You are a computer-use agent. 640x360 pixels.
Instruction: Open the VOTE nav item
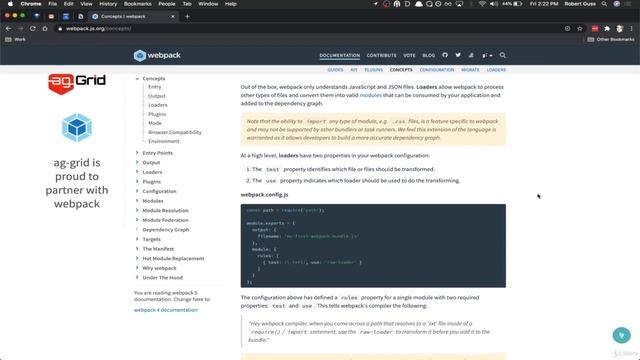pos(409,56)
